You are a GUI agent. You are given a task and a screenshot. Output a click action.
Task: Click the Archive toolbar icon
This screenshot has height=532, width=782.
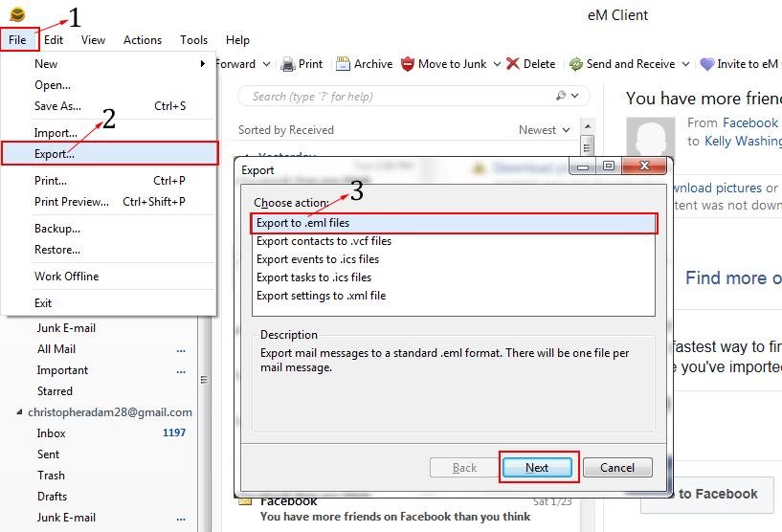pyautogui.click(x=343, y=64)
